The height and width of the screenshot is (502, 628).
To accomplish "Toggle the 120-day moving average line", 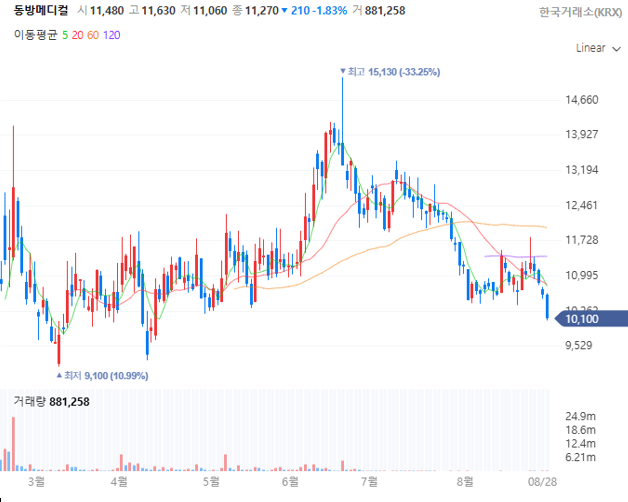I will click(x=111, y=34).
